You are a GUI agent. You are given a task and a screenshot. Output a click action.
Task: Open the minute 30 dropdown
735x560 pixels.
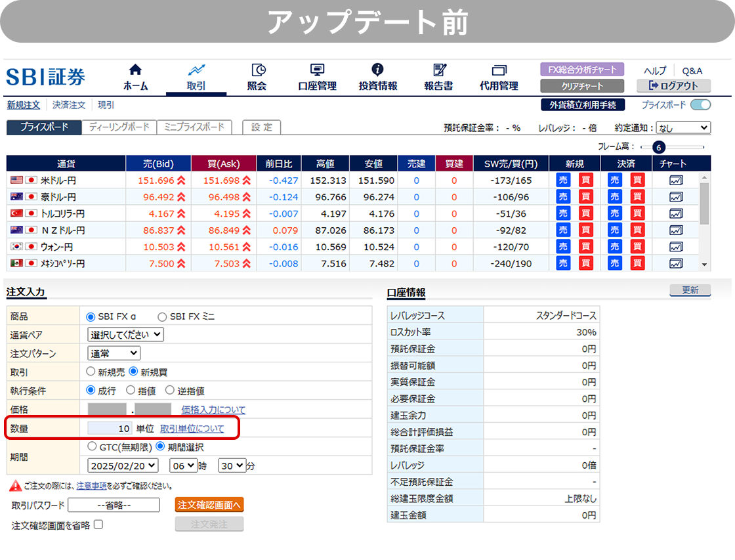tap(232, 465)
